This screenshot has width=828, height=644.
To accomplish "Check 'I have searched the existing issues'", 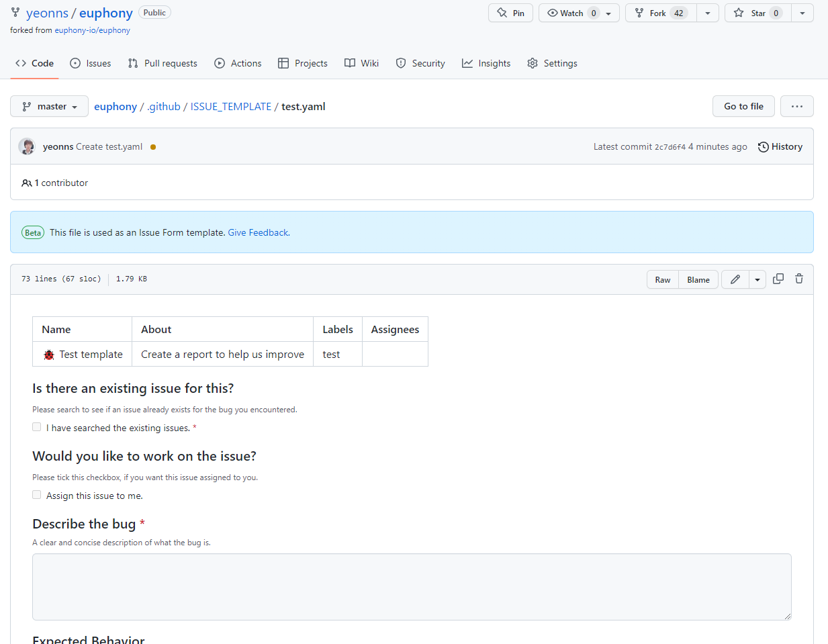I will 37,427.
